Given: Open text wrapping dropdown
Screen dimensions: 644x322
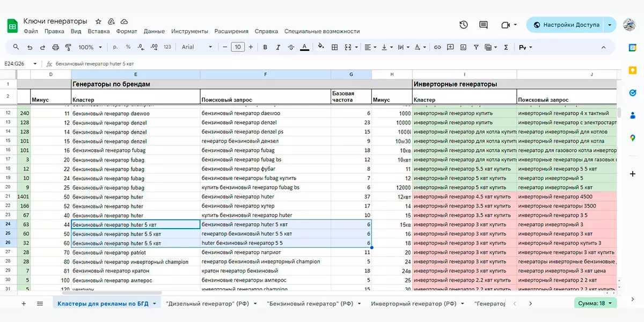Looking at the screenshot, I should point(402,47).
